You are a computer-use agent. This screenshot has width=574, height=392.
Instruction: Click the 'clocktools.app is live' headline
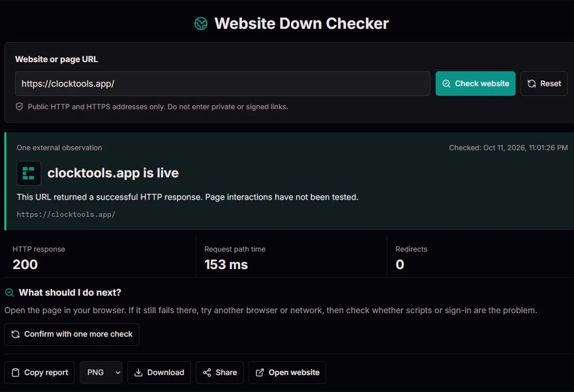113,173
